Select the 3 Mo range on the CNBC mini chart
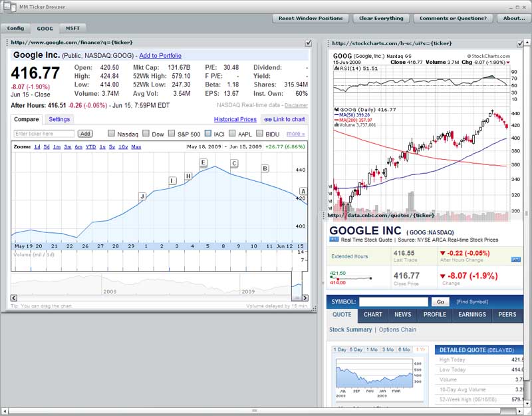 pyautogui.click(x=388, y=350)
